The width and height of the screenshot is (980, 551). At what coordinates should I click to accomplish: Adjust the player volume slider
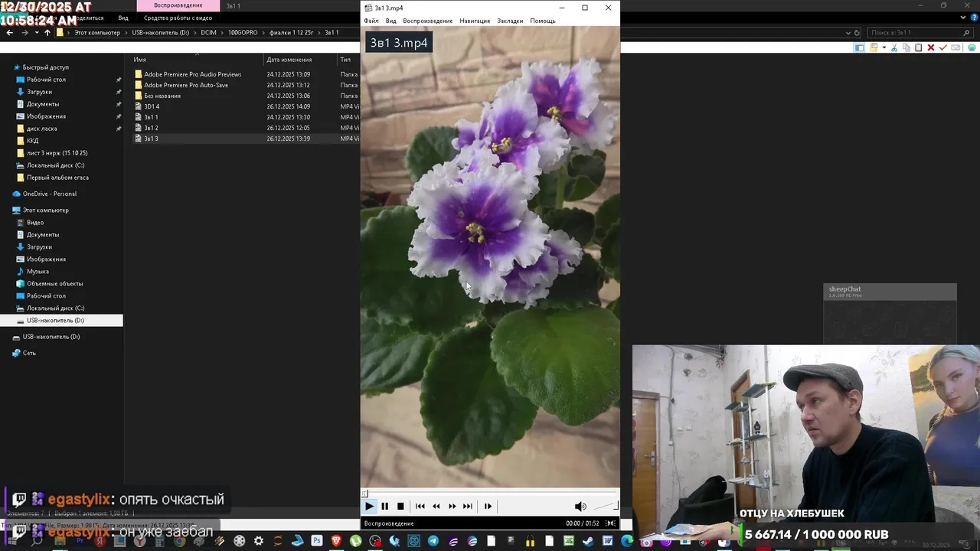pyautogui.click(x=605, y=506)
